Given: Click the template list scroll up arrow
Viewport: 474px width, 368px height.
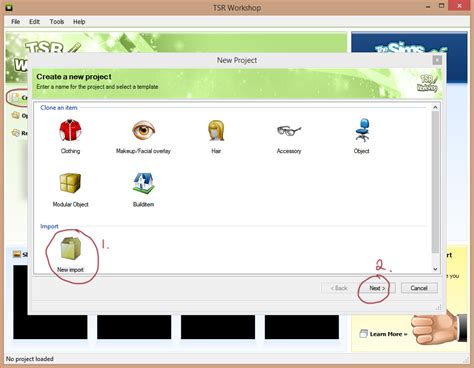Looking at the screenshot, I should point(435,107).
